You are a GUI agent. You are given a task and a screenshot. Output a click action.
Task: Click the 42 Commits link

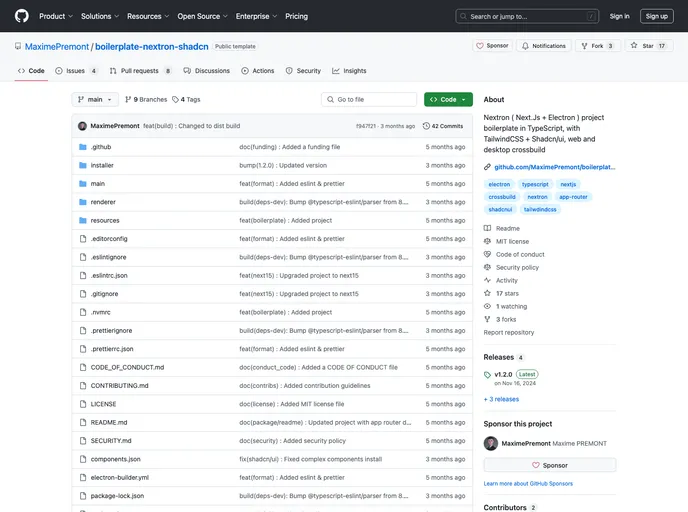[443, 126]
